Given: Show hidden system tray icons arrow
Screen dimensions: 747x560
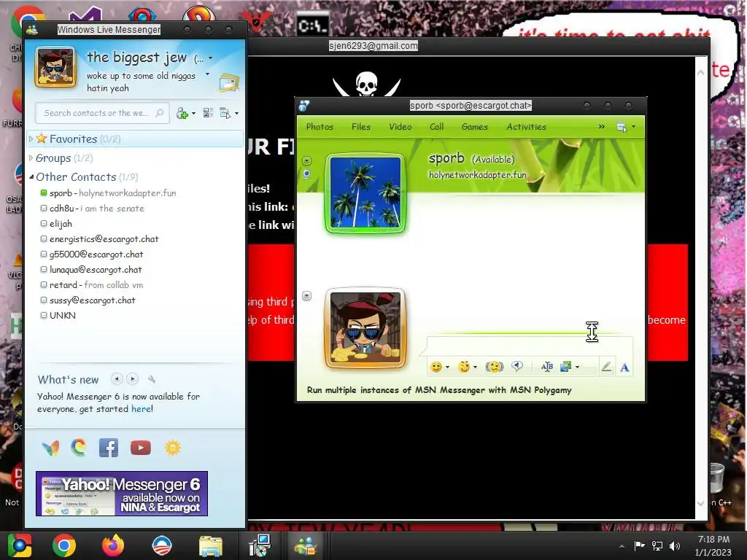Looking at the screenshot, I should 622,546.
